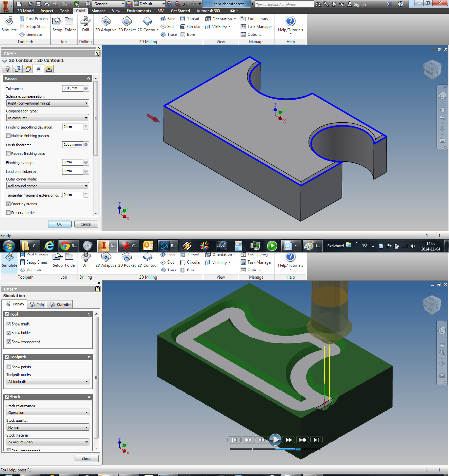Open Sideways compensation dropdown
The width and height of the screenshot is (449, 476).
point(48,103)
